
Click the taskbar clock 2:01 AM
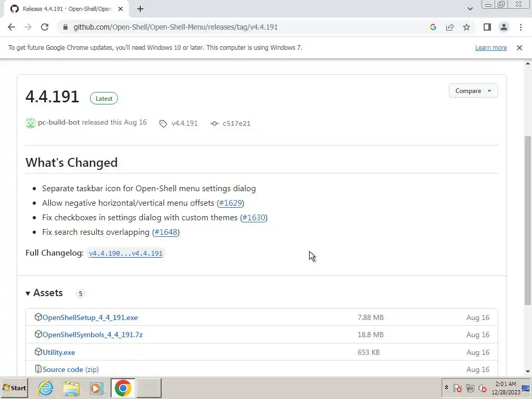point(506,384)
